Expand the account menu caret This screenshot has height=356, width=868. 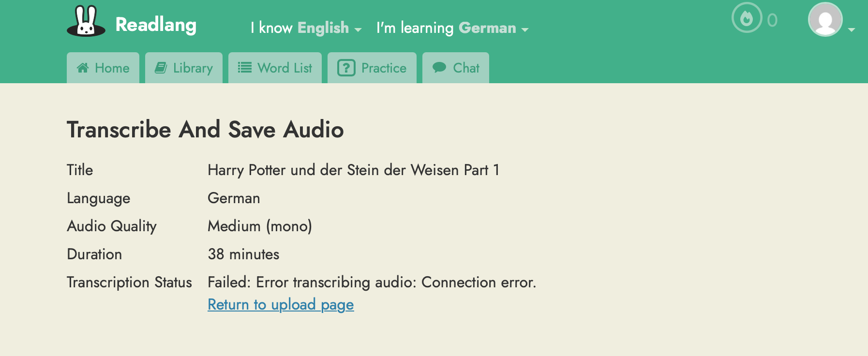click(852, 30)
